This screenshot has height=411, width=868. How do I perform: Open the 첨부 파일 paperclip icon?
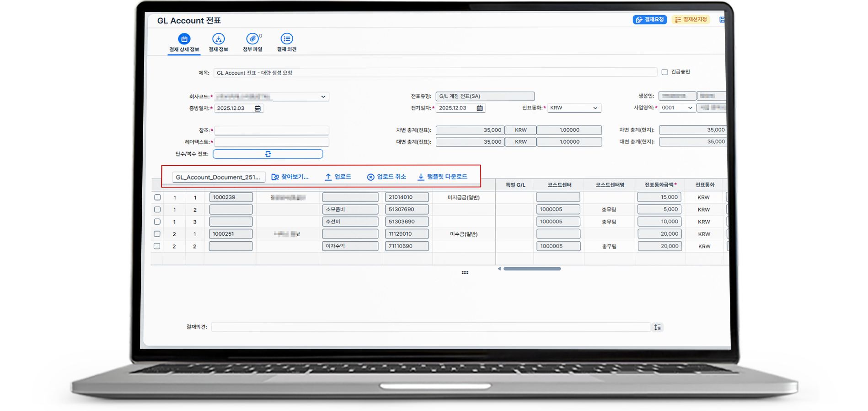click(x=252, y=39)
